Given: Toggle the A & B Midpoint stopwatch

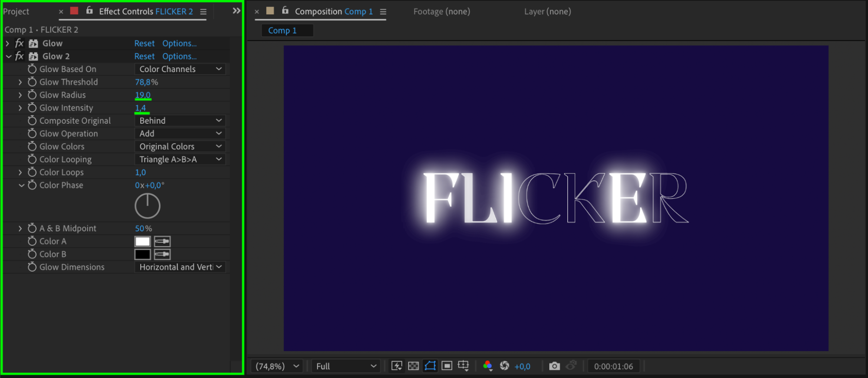Looking at the screenshot, I should tap(32, 228).
